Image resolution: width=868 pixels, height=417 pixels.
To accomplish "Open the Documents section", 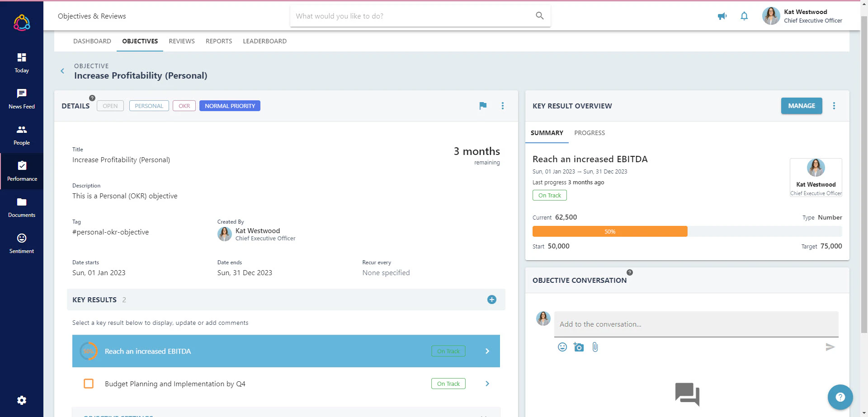I will (x=22, y=208).
